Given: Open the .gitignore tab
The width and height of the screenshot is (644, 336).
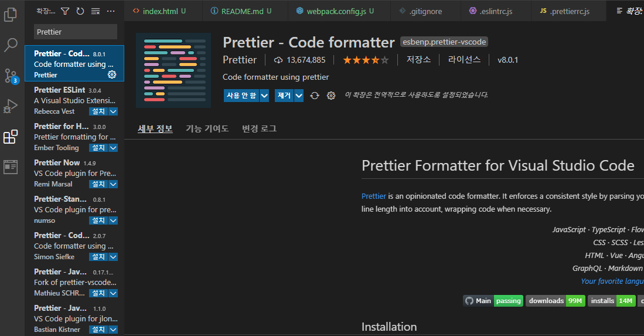Looking at the screenshot, I should pos(425,11).
